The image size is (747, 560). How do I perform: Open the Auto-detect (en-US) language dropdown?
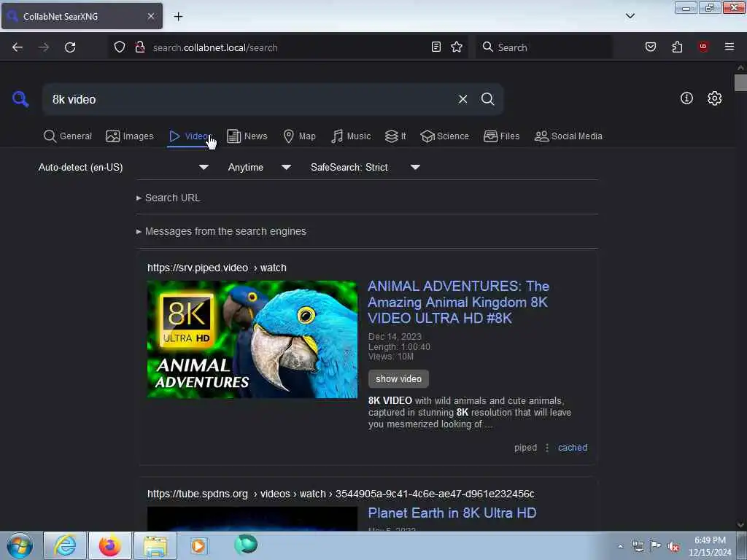pyautogui.click(x=123, y=167)
